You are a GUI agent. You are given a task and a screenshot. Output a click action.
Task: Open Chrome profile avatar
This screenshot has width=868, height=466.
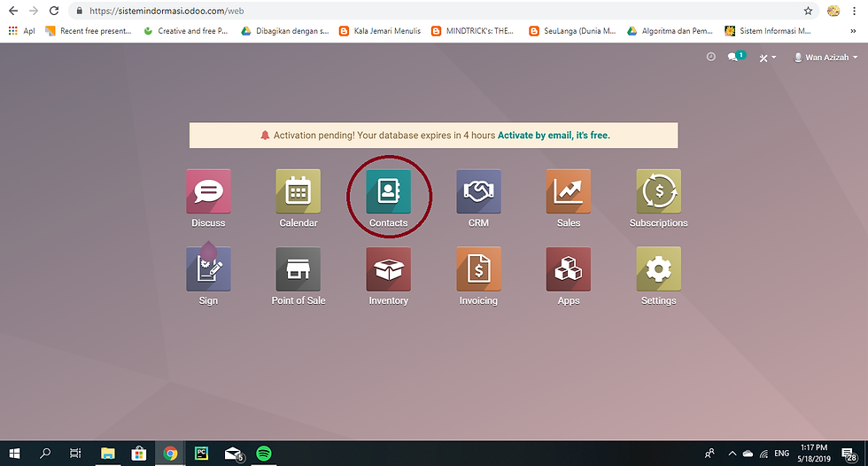[x=833, y=11]
